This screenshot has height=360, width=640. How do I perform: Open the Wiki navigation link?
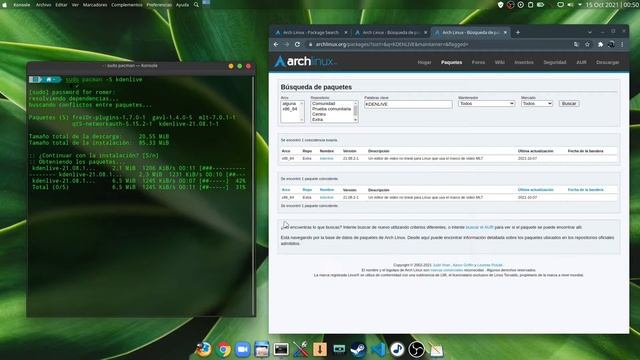click(x=500, y=62)
